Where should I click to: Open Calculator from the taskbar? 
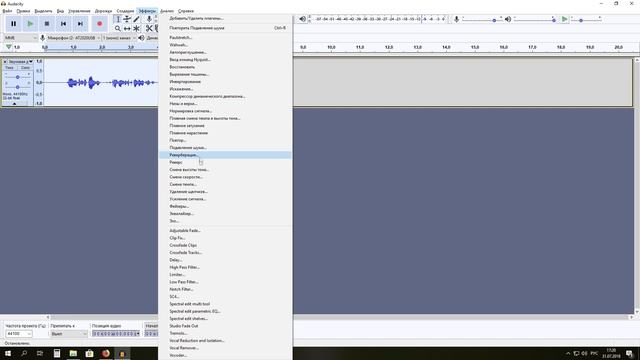(57, 353)
